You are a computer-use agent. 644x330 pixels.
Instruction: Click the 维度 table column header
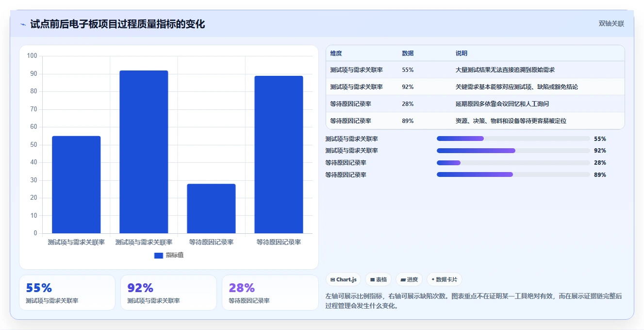336,53
